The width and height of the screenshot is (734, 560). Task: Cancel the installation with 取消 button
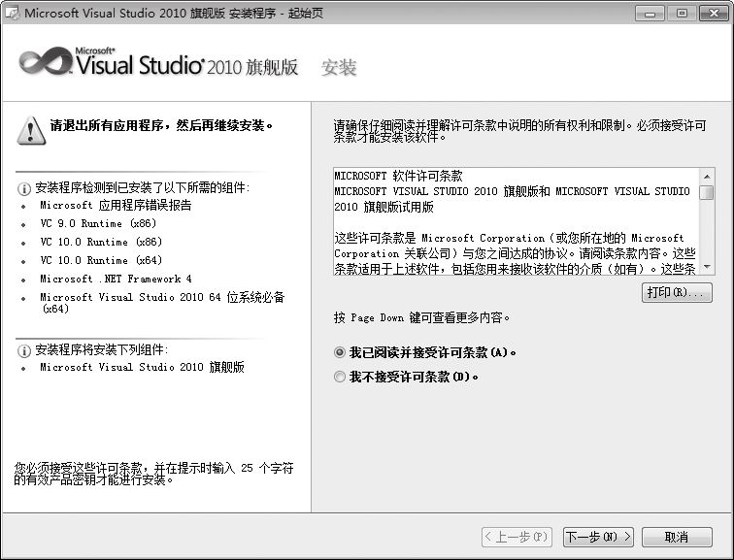click(676, 537)
